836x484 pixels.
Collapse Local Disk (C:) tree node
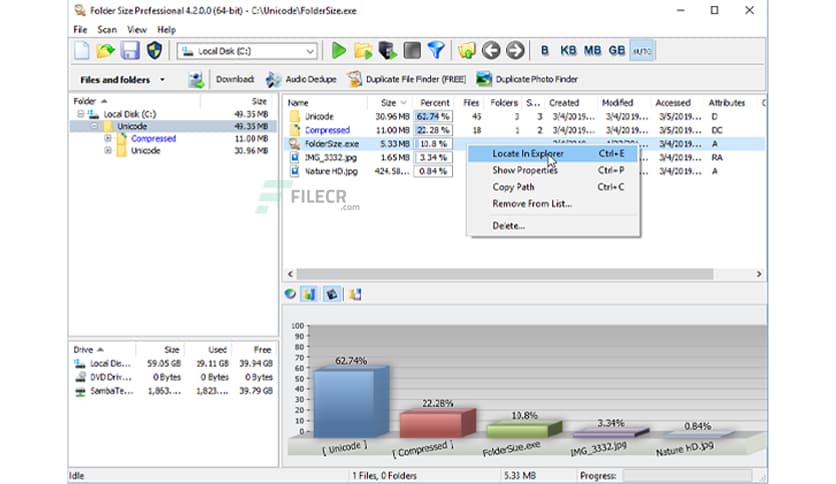pos(81,114)
